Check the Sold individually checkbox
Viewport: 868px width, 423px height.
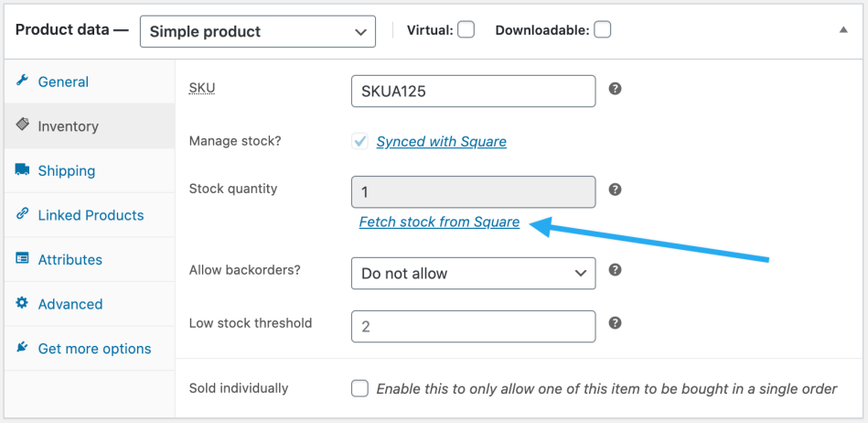click(360, 388)
